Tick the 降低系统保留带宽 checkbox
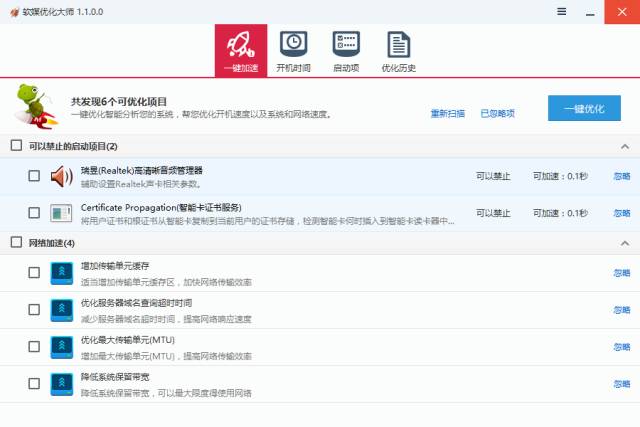The image size is (640, 427). point(34,383)
